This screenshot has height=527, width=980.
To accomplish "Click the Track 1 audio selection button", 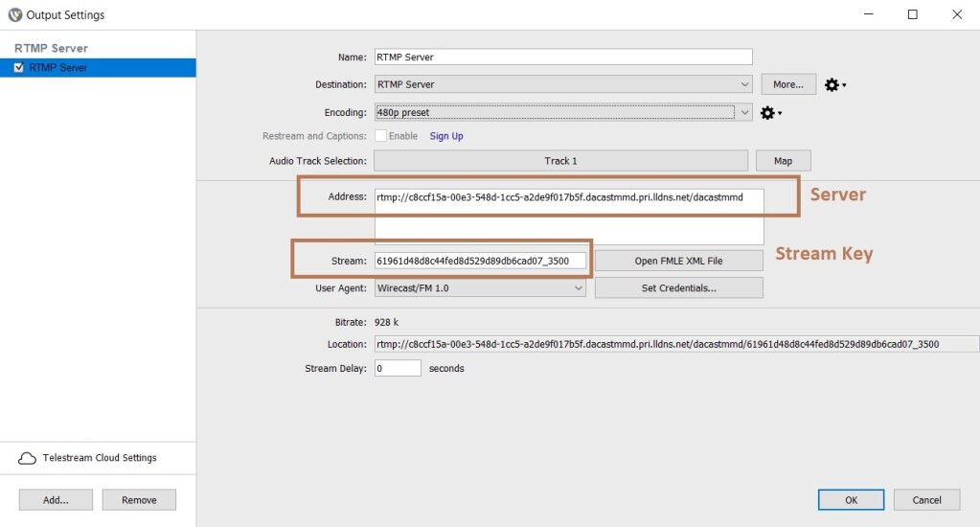I will coord(560,161).
